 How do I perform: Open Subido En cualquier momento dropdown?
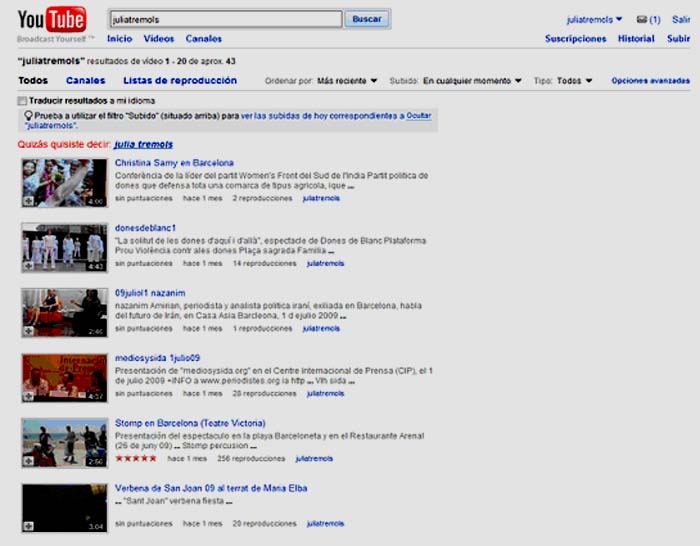click(472, 81)
